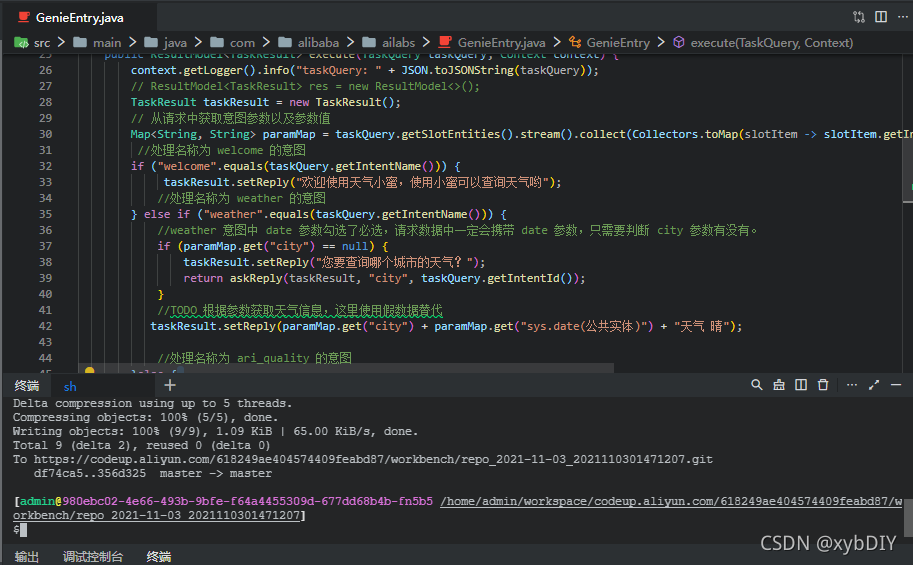Viewport: 913px width, 565px height.
Task: Click the compare changes icon in editor toolbar
Action: coord(859,17)
